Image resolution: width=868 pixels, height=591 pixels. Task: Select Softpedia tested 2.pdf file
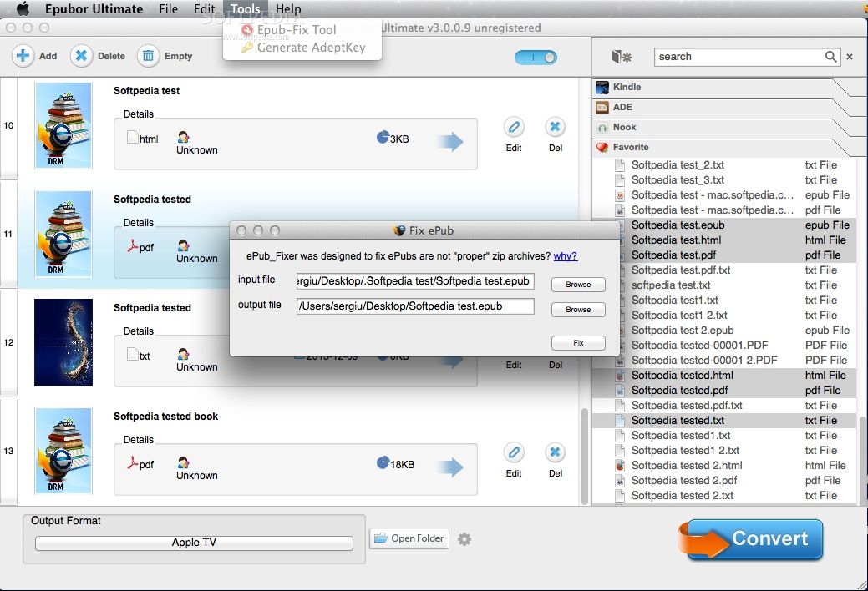pyautogui.click(x=724, y=480)
